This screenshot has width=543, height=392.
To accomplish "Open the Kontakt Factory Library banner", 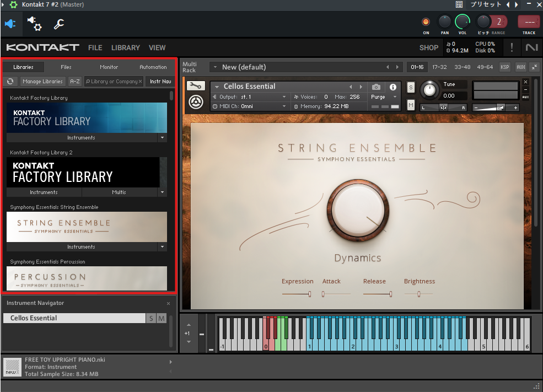I will (x=87, y=118).
